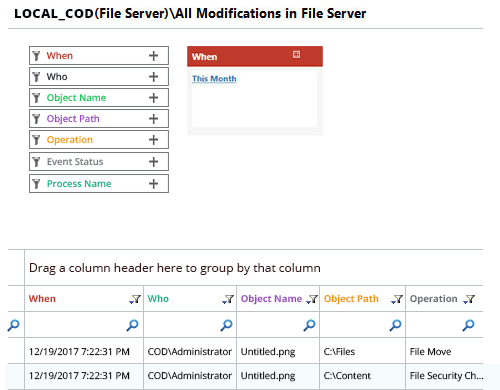Select the File Move row for Untitled.png
The image size is (500, 390).
tap(245, 351)
